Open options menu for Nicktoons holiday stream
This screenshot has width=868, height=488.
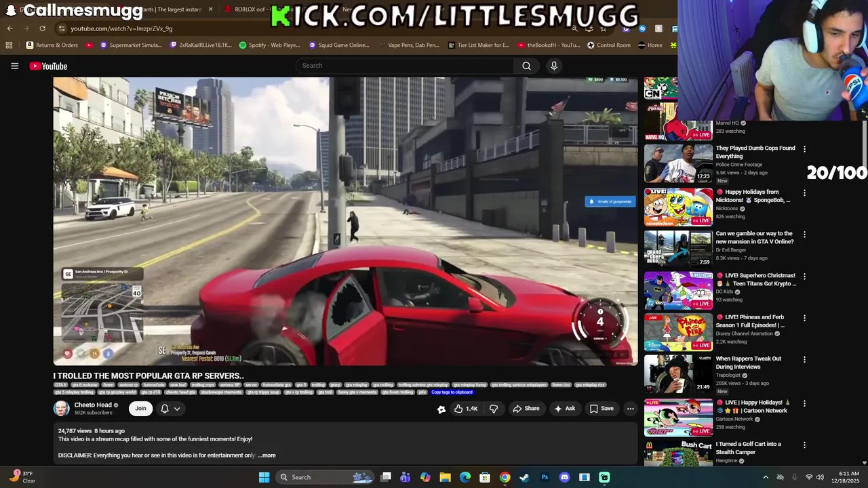pyautogui.click(x=804, y=193)
